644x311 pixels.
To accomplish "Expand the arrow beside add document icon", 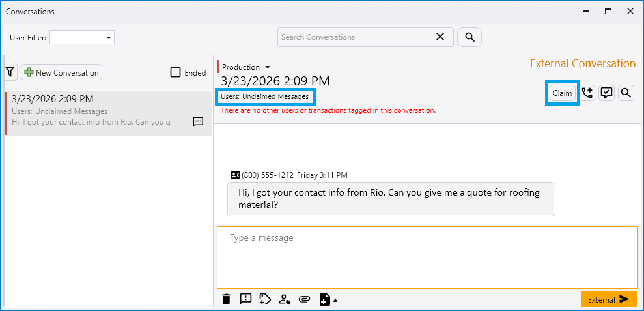I will click(x=335, y=300).
